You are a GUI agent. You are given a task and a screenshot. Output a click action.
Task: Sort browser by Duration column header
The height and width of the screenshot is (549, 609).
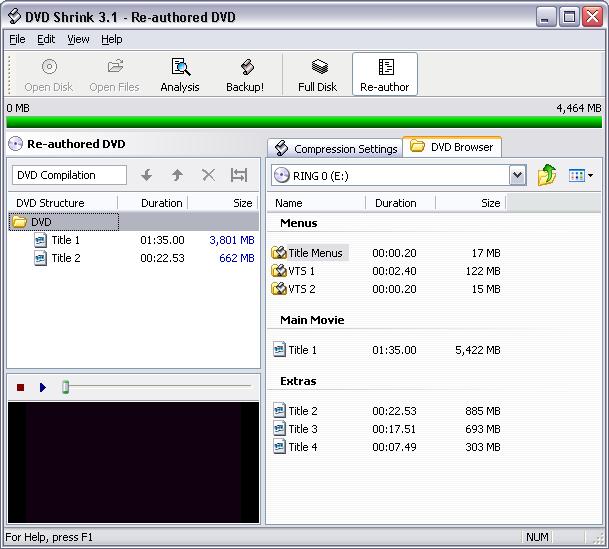click(x=400, y=203)
